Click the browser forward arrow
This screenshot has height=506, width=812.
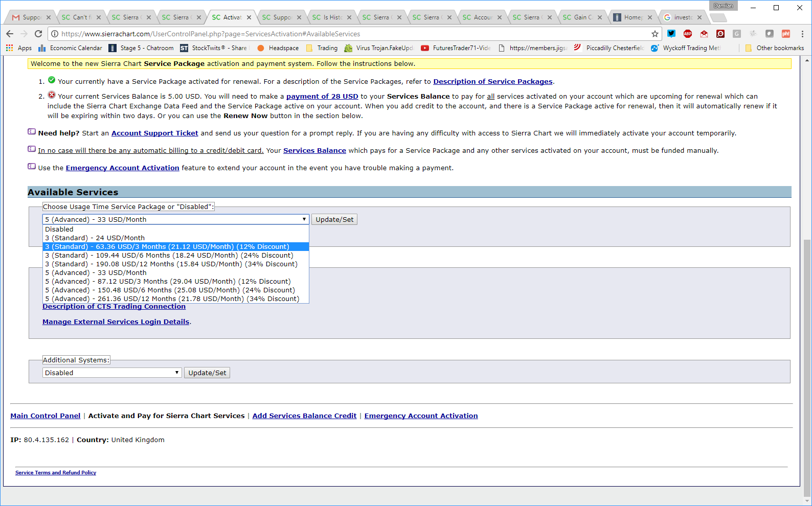coord(24,34)
